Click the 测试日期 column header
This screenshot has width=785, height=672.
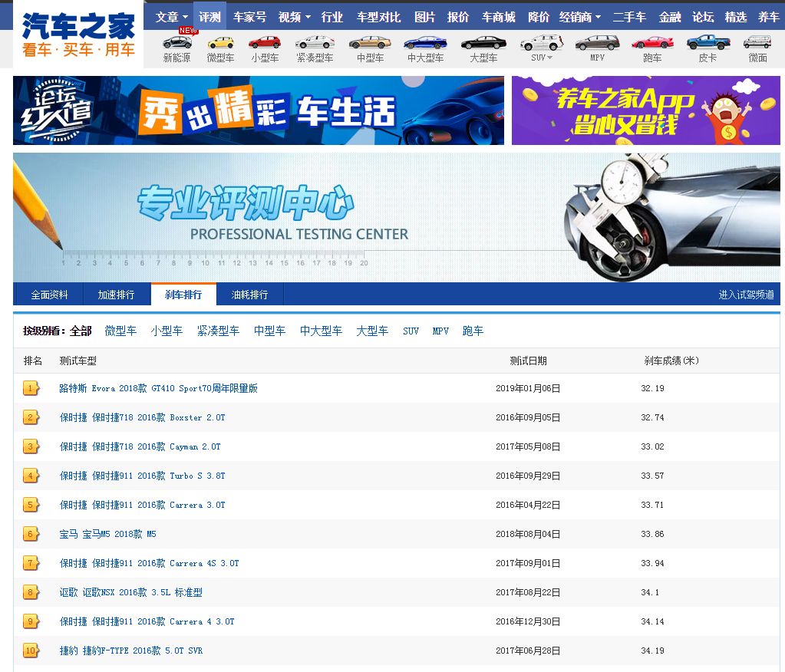pos(528,361)
